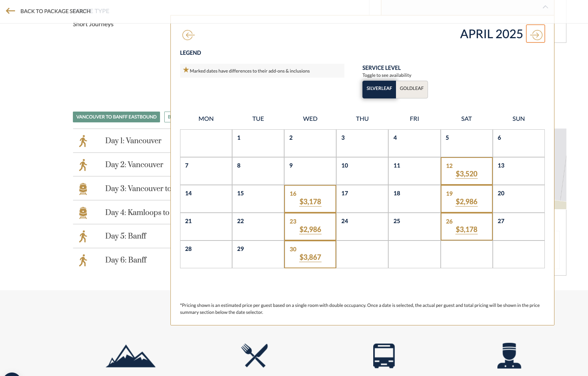Click the train icon for Day 4: Kamloops
This screenshot has height=376, width=588.
point(83,213)
